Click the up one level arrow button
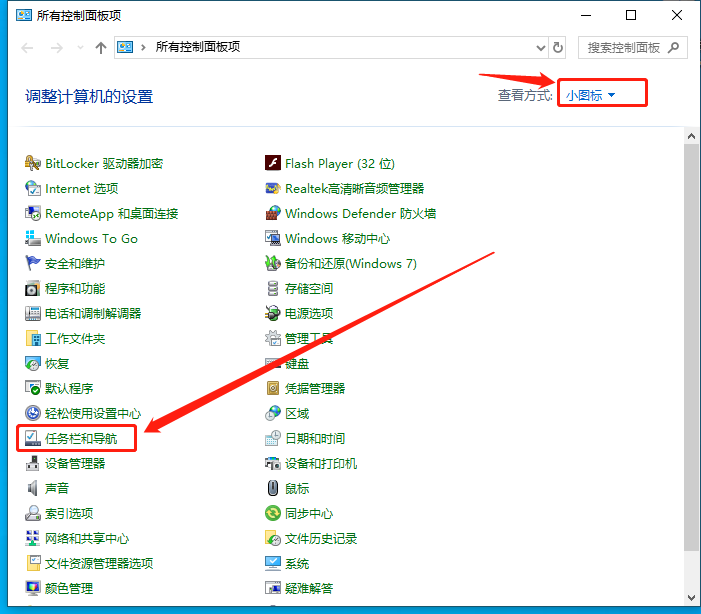The height and width of the screenshot is (614, 701). click(x=100, y=47)
